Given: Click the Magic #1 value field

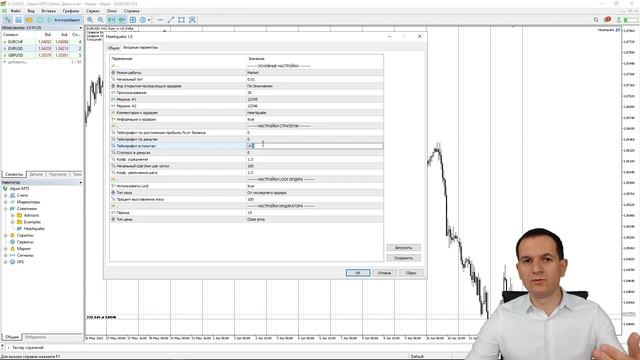Looking at the screenshot, I should (x=315, y=99).
